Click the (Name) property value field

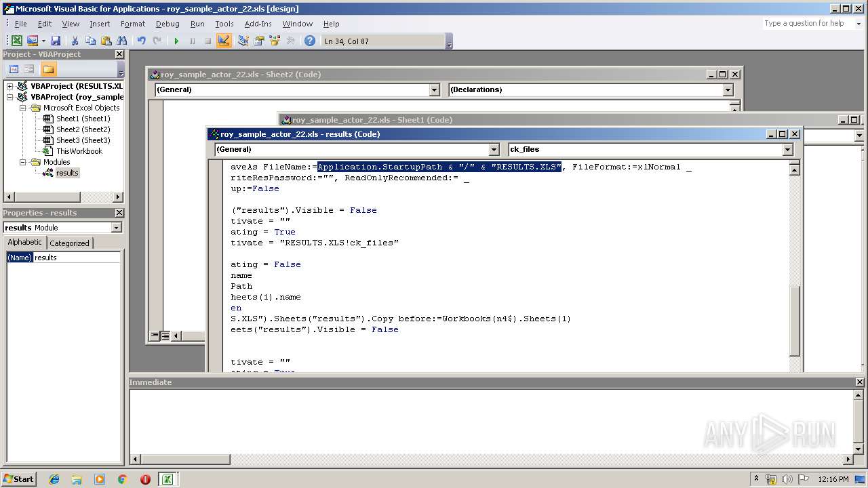[77, 258]
